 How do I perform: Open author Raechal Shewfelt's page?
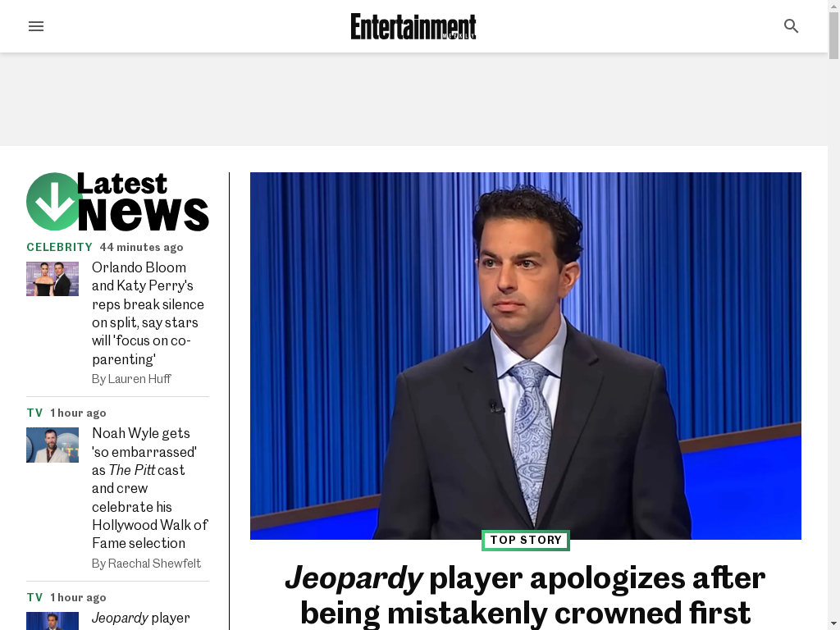click(154, 564)
